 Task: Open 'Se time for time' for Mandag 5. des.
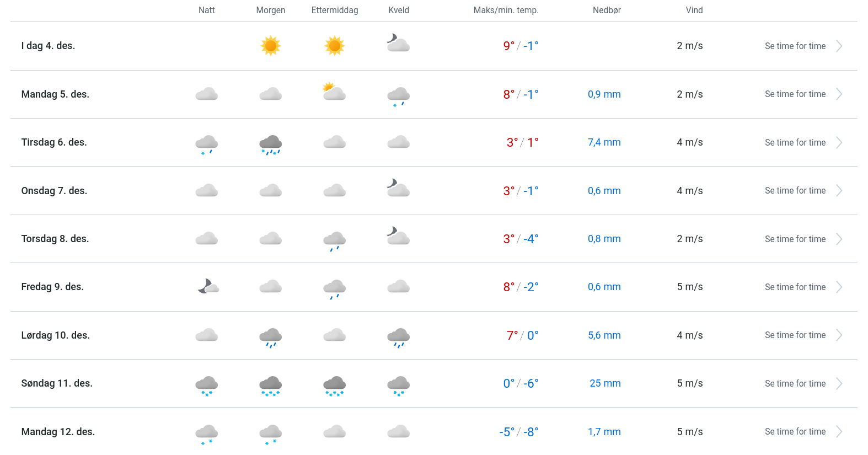click(795, 94)
